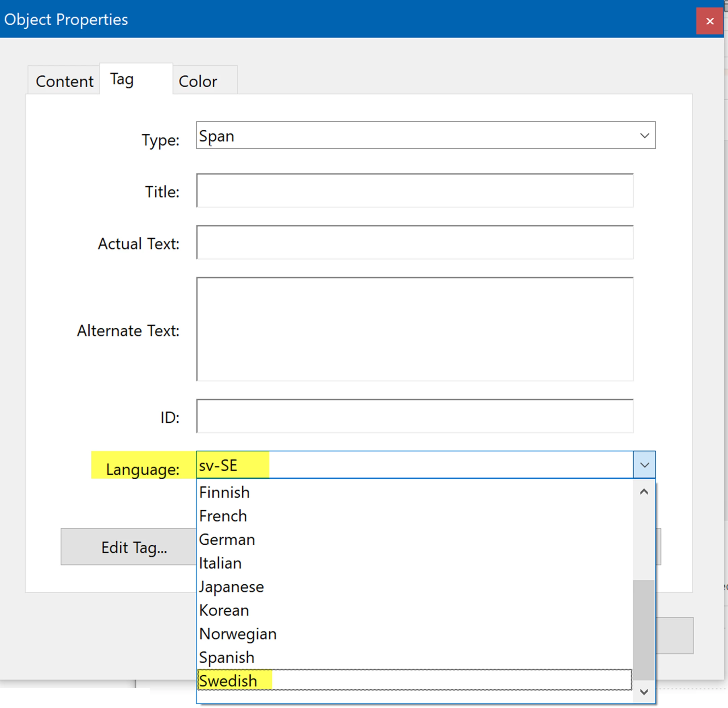Open the Type dropdown showing Span
Image resolution: width=728 pixels, height=708 pixels.
click(644, 136)
